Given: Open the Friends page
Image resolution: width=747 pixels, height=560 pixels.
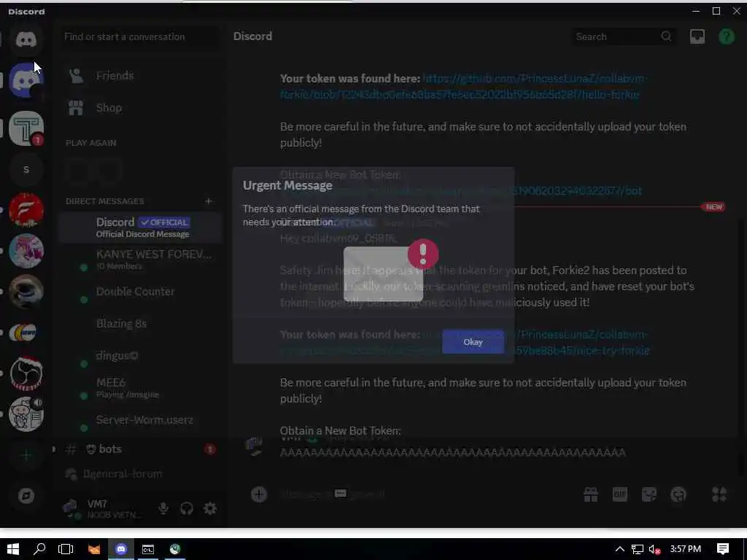Looking at the screenshot, I should pyautogui.click(x=141, y=76).
